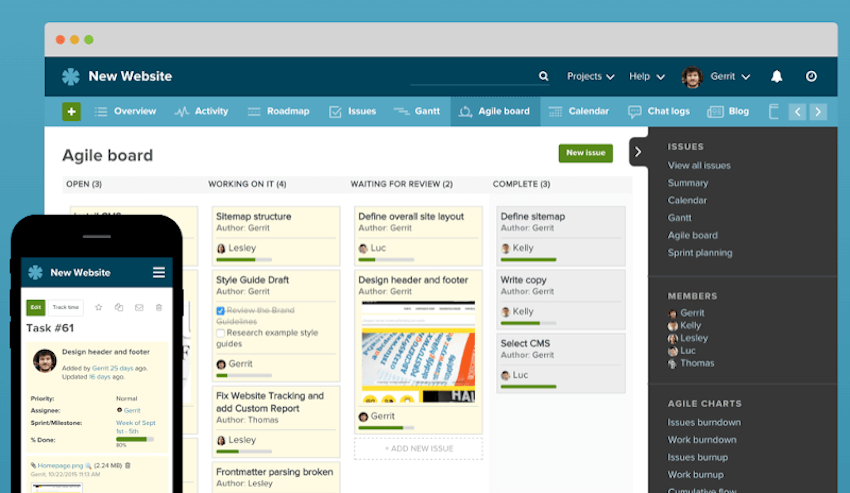
Task: Click envelope icon on phone task toolbar
Action: [139, 308]
